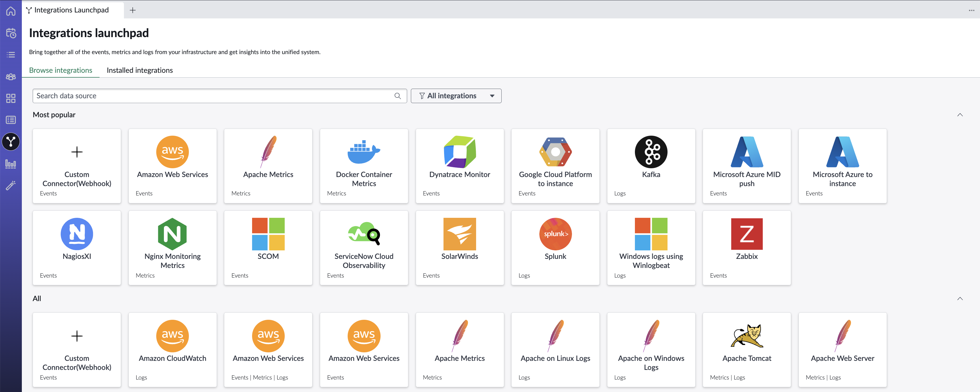Open the bulleted list icon in sidebar
980x392 pixels.
(x=11, y=55)
